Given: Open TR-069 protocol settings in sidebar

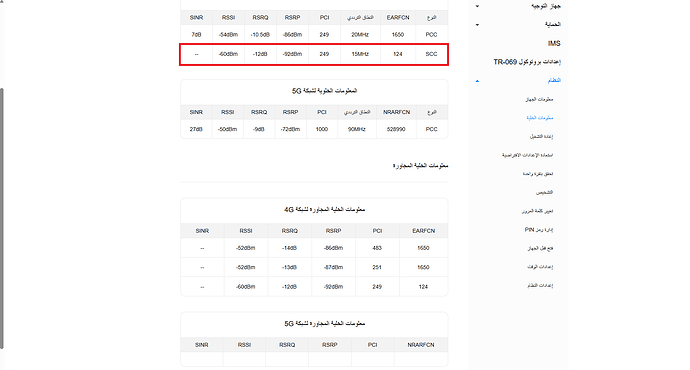Looking at the screenshot, I should pos(527,62).
